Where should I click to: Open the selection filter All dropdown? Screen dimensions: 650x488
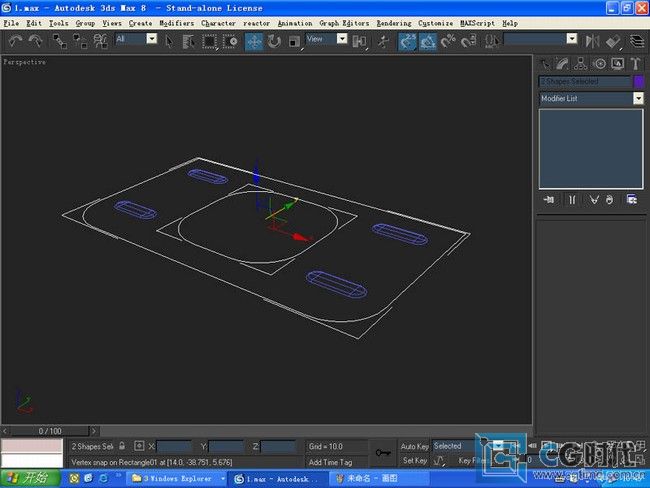[x=152, y=39]
